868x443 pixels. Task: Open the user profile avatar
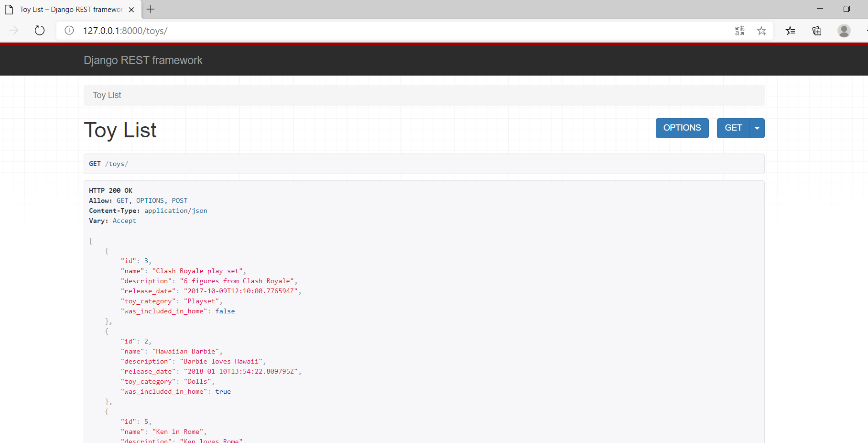coord(844,31)
